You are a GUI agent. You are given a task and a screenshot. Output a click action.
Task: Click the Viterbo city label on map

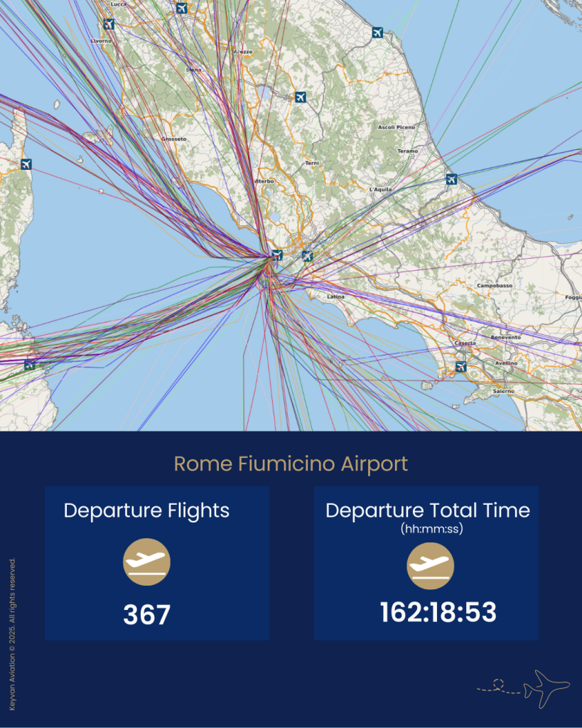point(263,182)
